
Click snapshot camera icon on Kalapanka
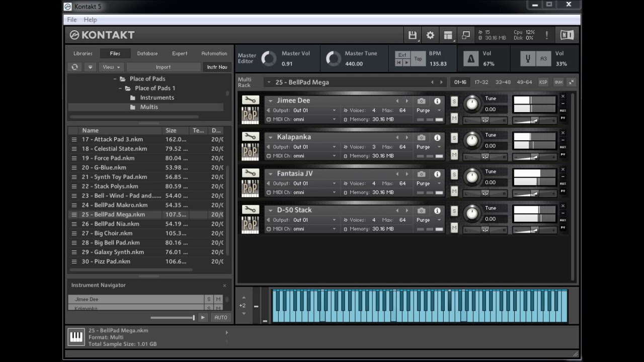click(422, 137)
